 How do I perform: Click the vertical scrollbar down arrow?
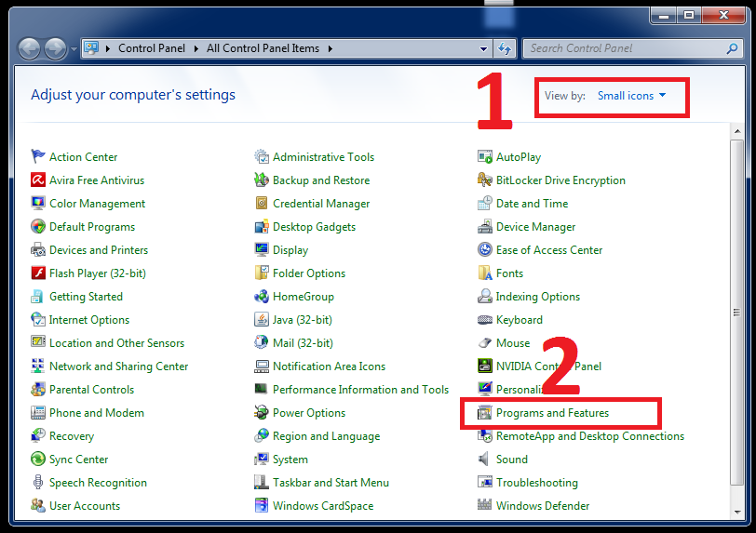pos(737,512)
